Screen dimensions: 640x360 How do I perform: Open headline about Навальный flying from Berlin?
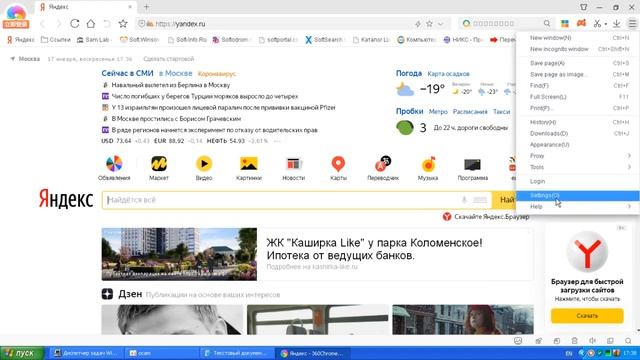coord(171,85)
